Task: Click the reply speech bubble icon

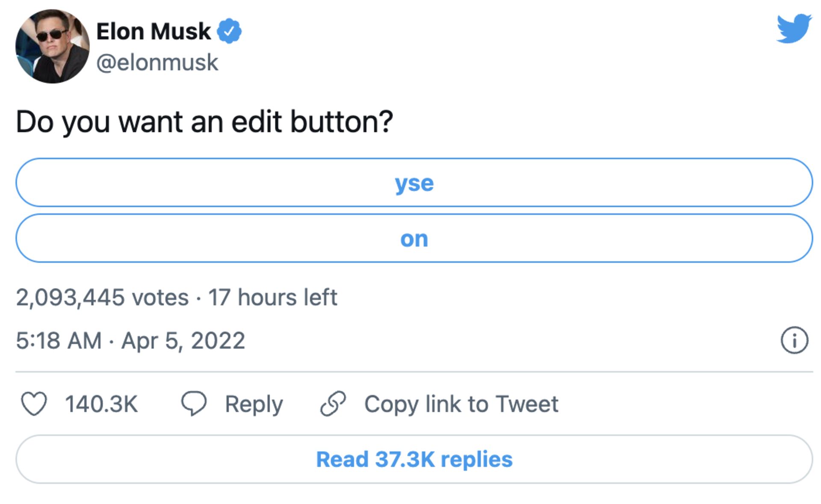Action: point(194,403)
